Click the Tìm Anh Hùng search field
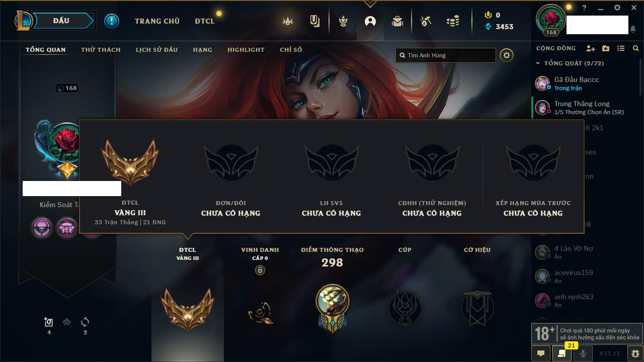The width and height of the screenshot is (644, 362). [446, 55]
